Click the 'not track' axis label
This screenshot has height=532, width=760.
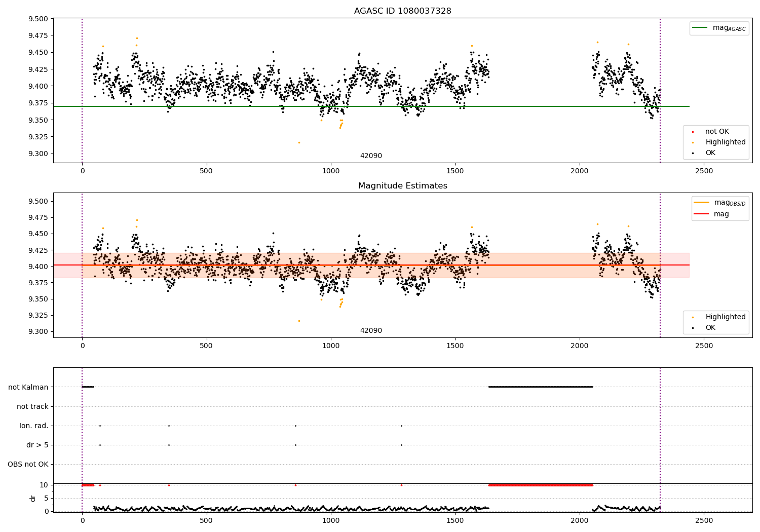[32, 406]
